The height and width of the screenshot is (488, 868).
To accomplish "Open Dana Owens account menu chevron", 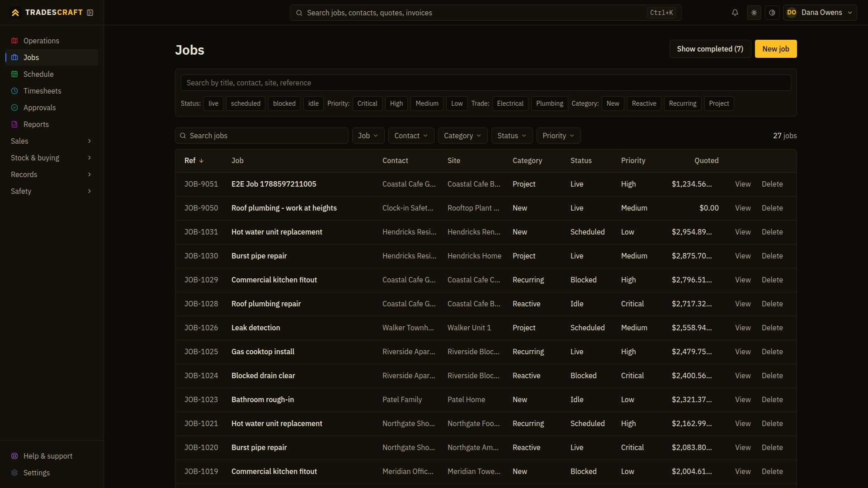I will tap(850, 13).
